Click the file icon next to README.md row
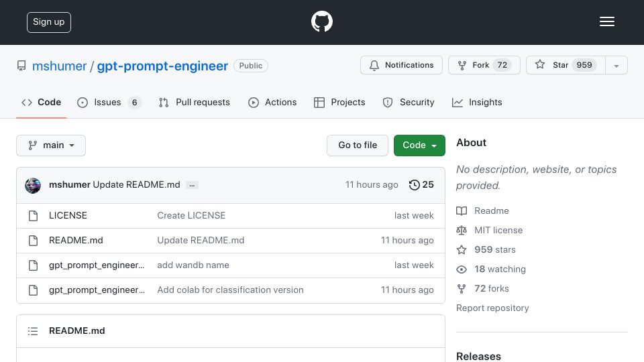 coord(34,241)
